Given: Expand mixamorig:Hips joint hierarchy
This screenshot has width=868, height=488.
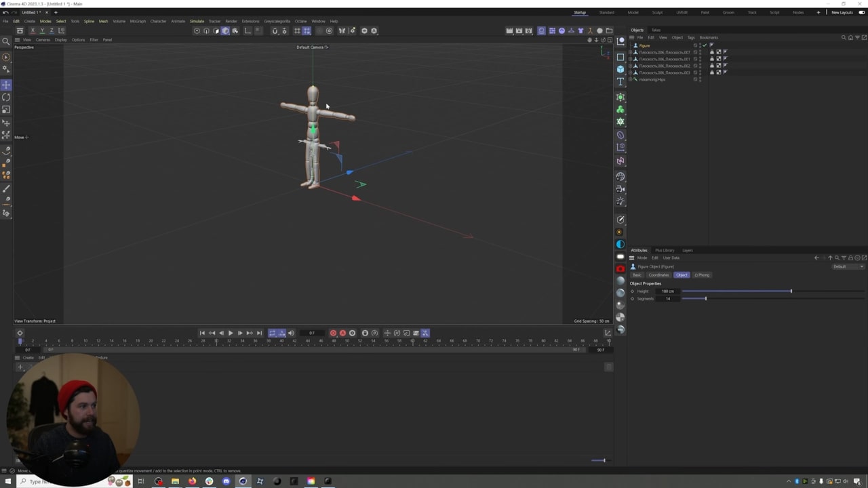Looking at the screenshot, I should [631, 79].
